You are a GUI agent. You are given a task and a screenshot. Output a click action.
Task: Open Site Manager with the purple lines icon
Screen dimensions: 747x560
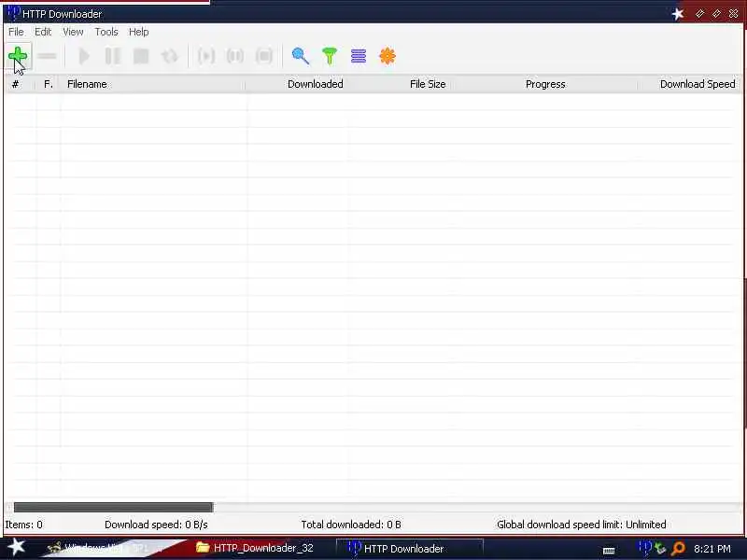click(359, 56)
